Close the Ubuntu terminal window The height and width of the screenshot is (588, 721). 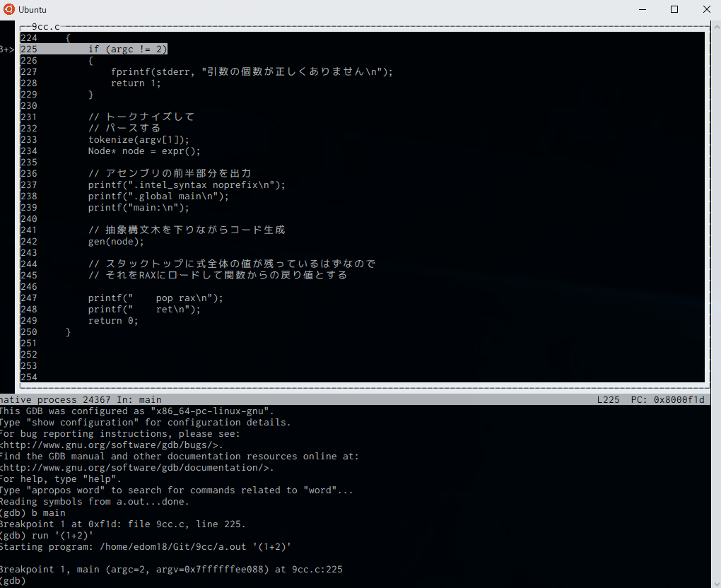[707, 9]
